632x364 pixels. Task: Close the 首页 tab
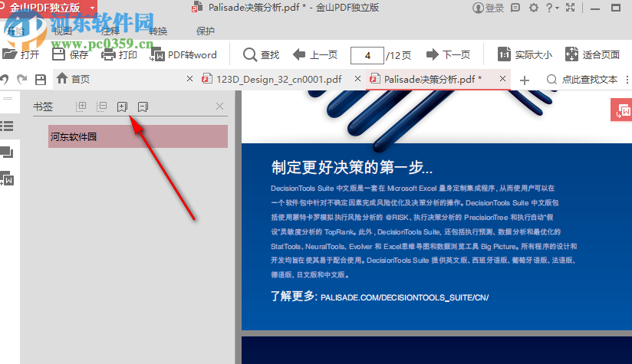[190, 79]
